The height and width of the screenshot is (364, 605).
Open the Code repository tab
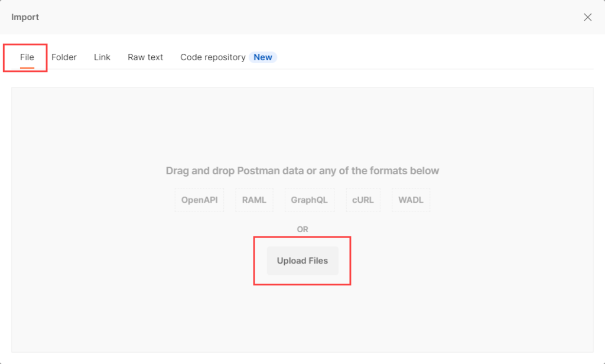(x=212, y=57)
